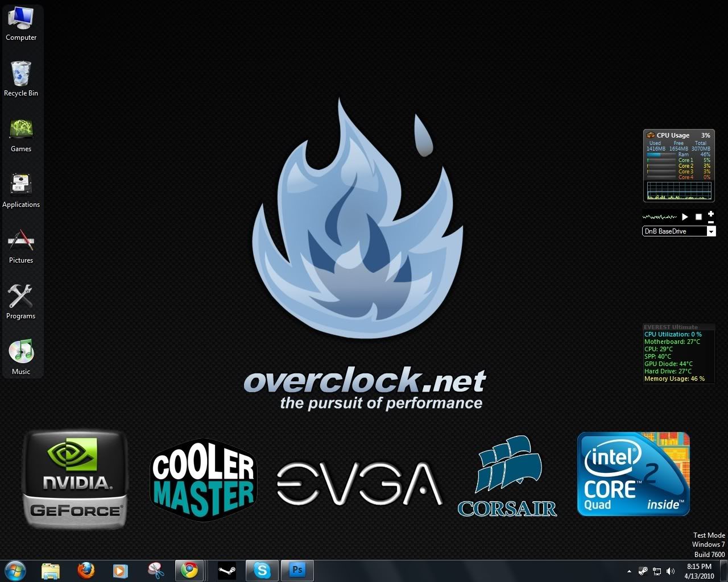
Task: Select the Music desktop icon
Action: pos(21,357)
